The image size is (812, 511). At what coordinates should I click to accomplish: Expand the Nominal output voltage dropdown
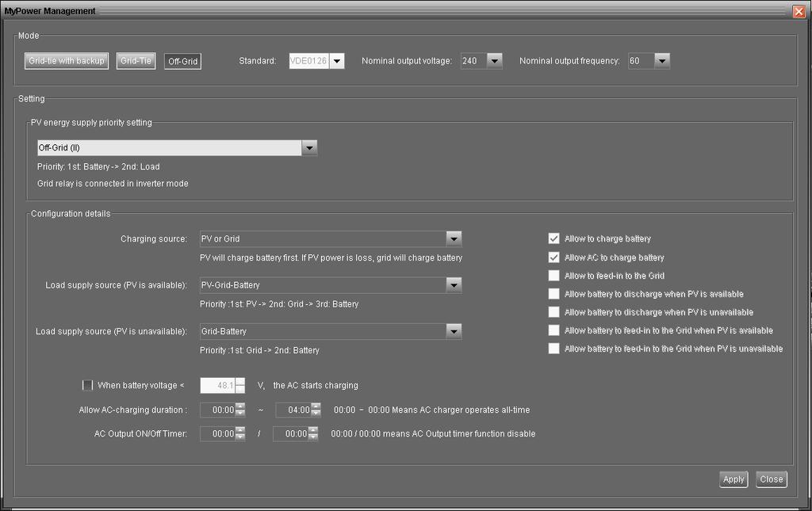pyautogui.click(x=495, y=61)
